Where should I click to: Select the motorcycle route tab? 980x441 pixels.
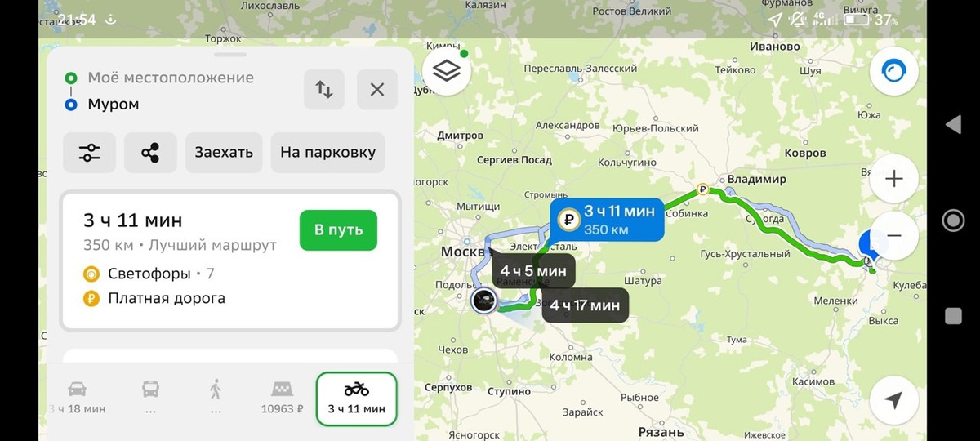pyautogui.click(x=356, y=399)
